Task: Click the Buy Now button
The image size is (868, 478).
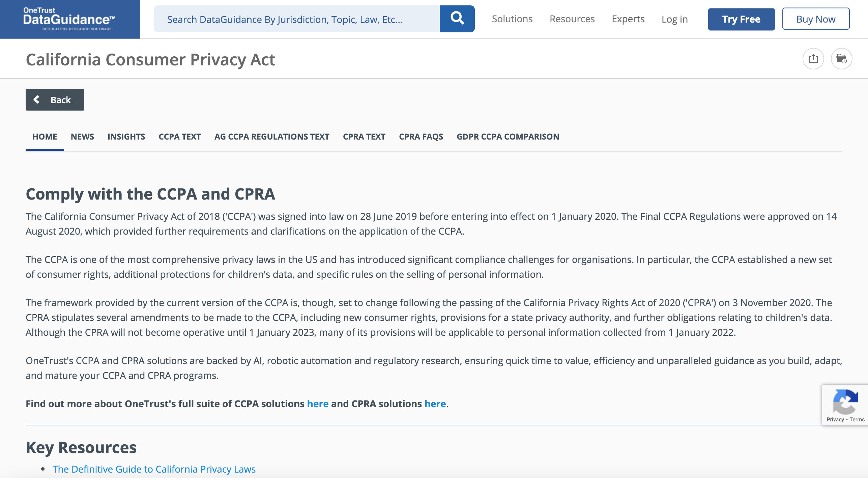Action: (816, 19)
